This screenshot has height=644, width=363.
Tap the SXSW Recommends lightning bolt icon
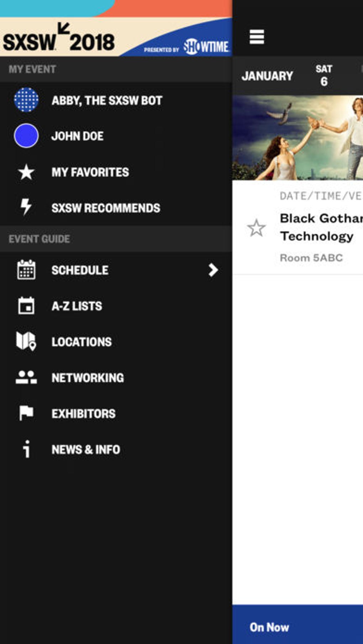26,207
